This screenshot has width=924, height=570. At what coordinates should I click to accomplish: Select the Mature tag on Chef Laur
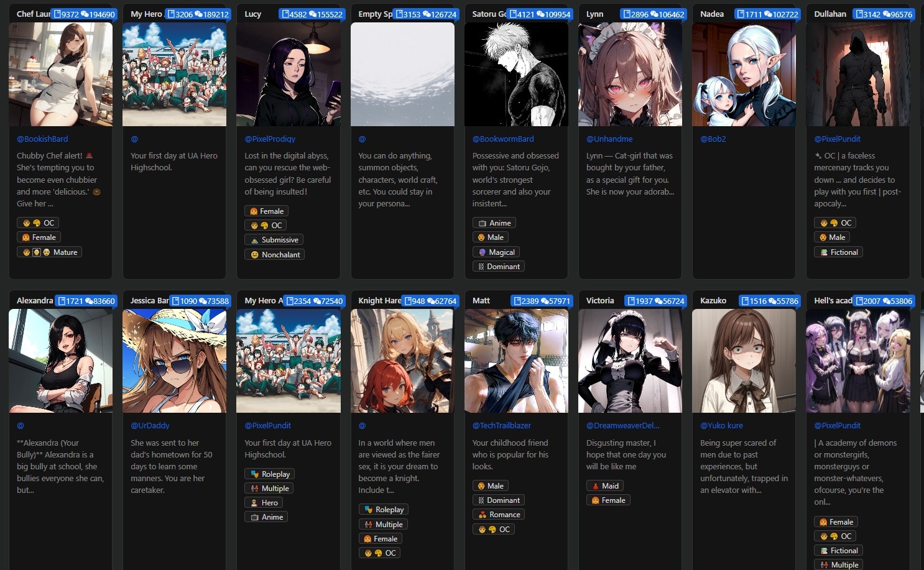(50, 252)
